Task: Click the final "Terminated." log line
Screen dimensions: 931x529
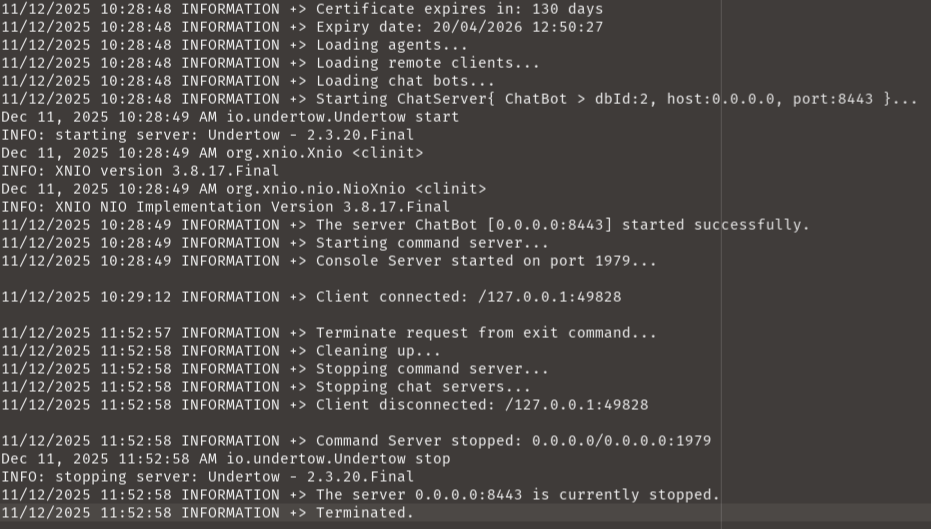Action: [364, 513]
